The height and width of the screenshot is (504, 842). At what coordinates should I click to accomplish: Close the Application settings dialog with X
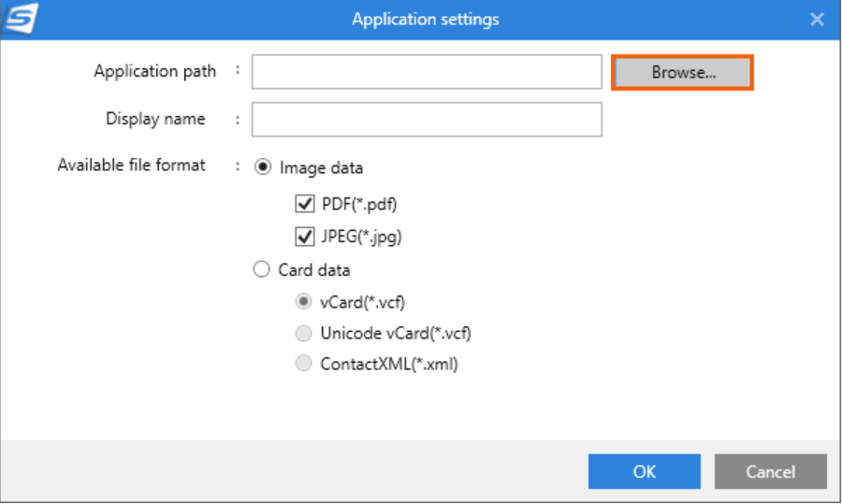tap(817, 20)
